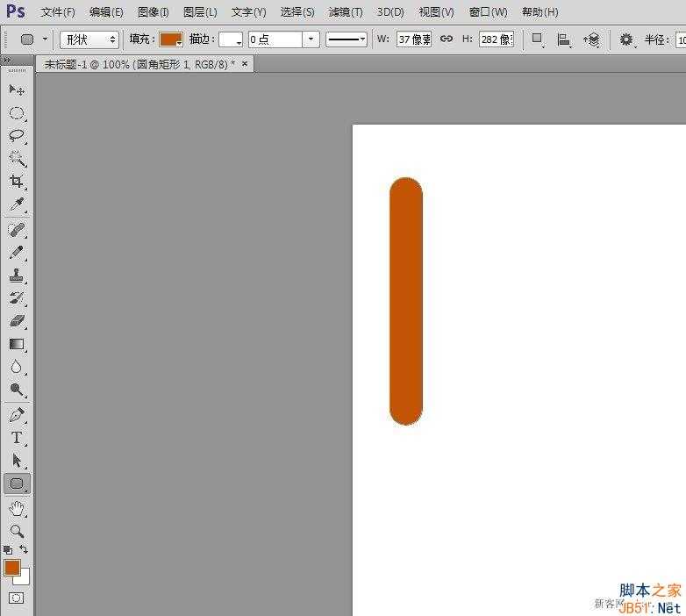686x616 pixels.
Task: Pick the Hand tool
Action: (x=17, y=508)
